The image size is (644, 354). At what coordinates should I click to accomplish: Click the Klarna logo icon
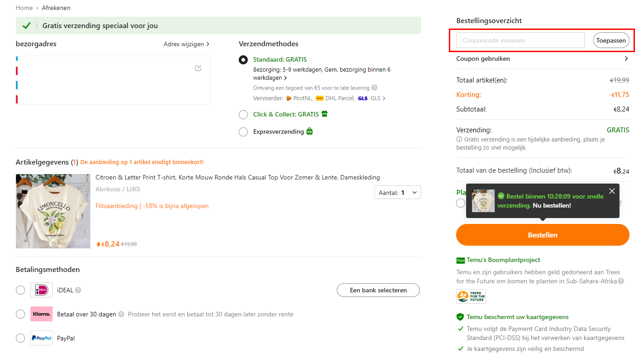(x=41, y=314)
